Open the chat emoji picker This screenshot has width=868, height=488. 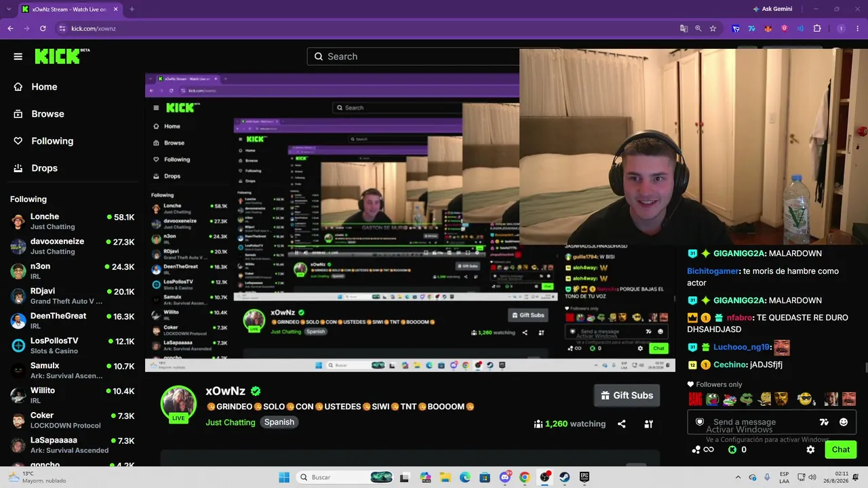(x=844, y=422)
